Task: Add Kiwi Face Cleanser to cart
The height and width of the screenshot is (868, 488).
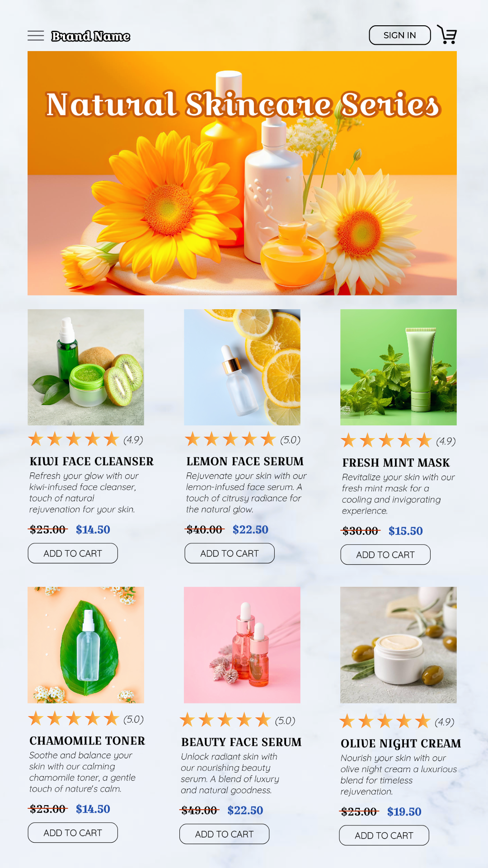Action: tap(73, 553)
